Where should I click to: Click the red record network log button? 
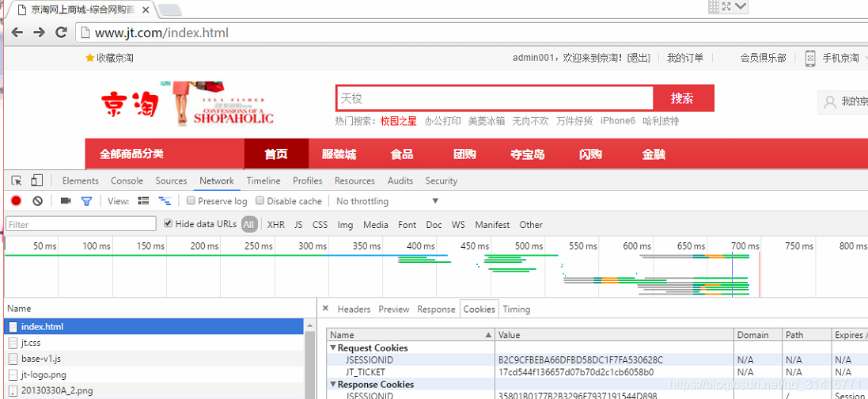16,200
